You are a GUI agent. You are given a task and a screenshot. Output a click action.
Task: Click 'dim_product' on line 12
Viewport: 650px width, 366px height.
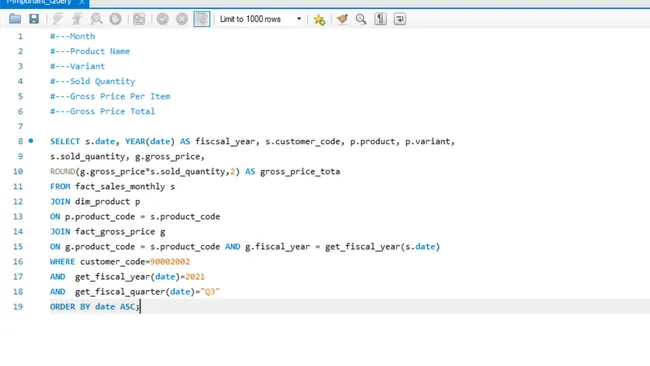pyautogui.click(x=102, y=201)
